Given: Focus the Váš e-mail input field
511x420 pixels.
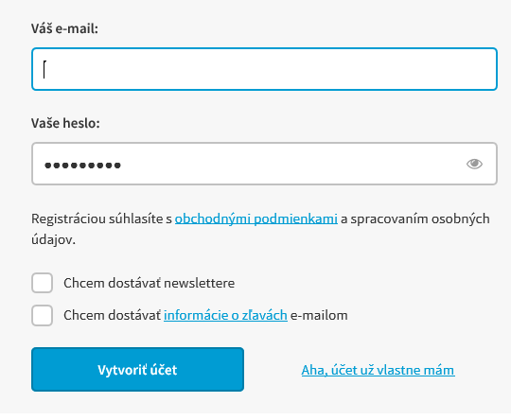Looking at the screenshot, I should [264, 69].
